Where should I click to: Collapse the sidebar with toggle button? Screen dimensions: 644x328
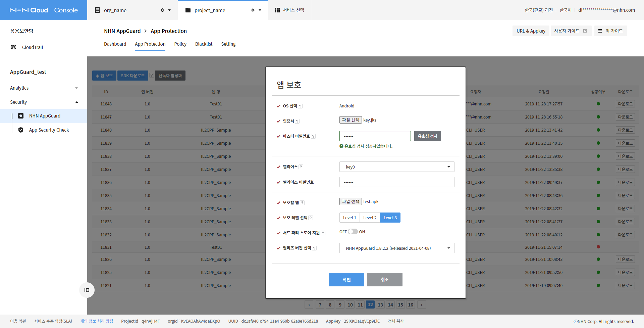click(x=87, y=290)
